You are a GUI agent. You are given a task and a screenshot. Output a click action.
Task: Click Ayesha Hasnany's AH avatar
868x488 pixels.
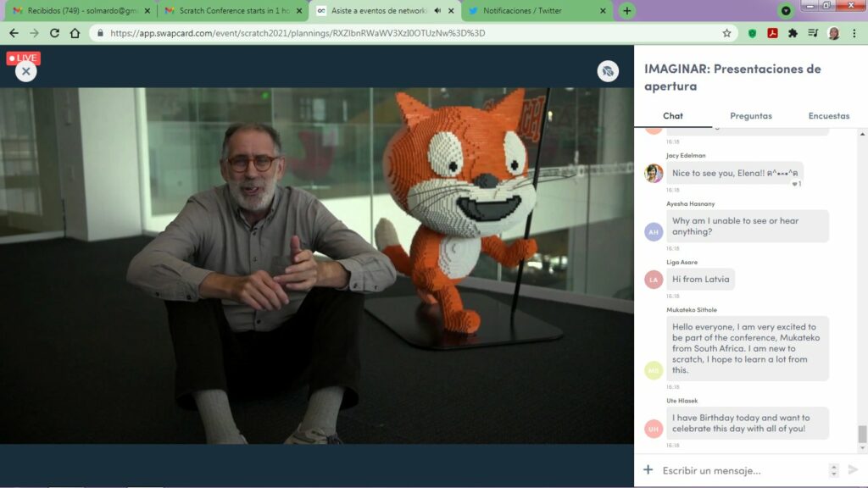(654, 232)
